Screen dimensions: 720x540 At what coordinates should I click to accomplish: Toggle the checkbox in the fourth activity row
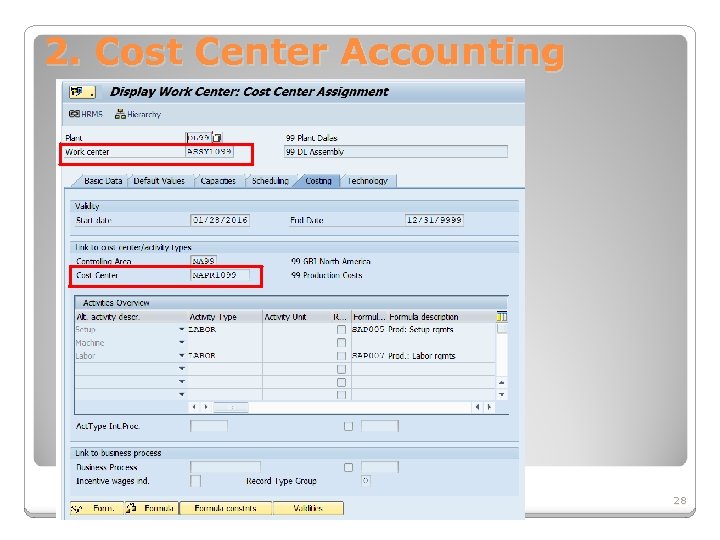click(341, 369)
